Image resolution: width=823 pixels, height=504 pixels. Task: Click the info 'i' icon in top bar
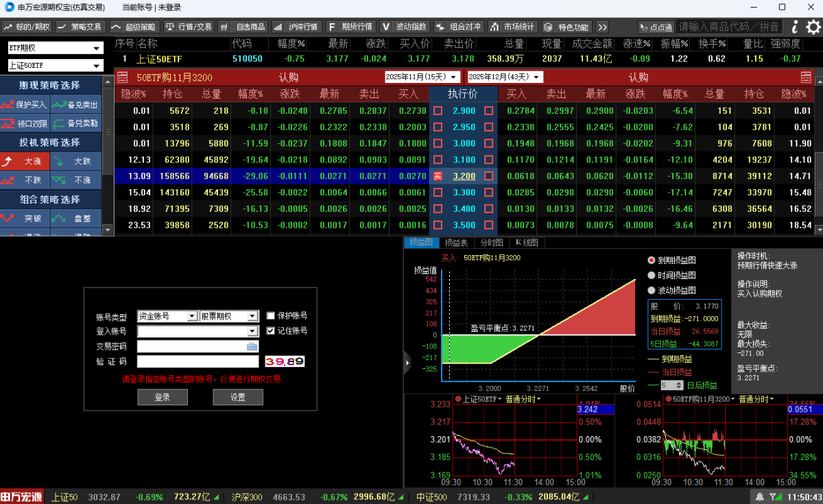point(795,27)
